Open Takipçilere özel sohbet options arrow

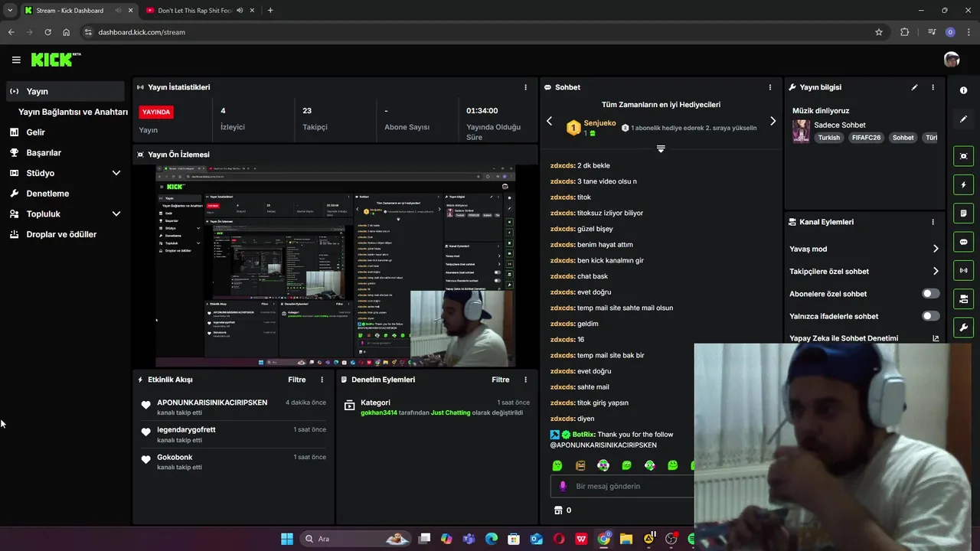(x=936, y=271)
